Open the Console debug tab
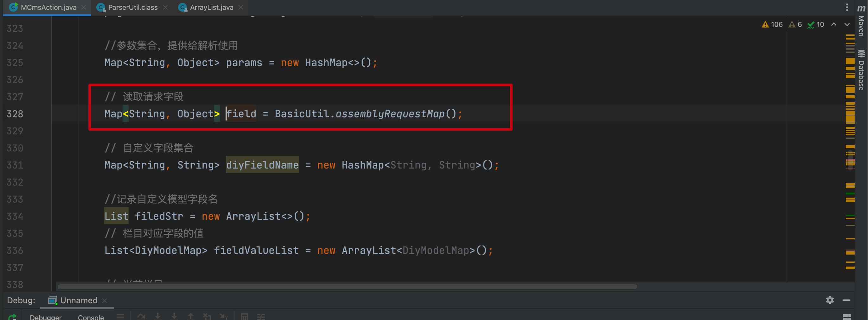Screen dimensions: 868x320 tap(91, 317)
